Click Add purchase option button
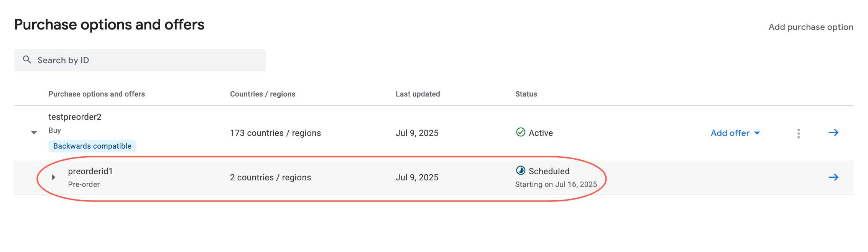This screenshot has height=252, width=868. 810,27
